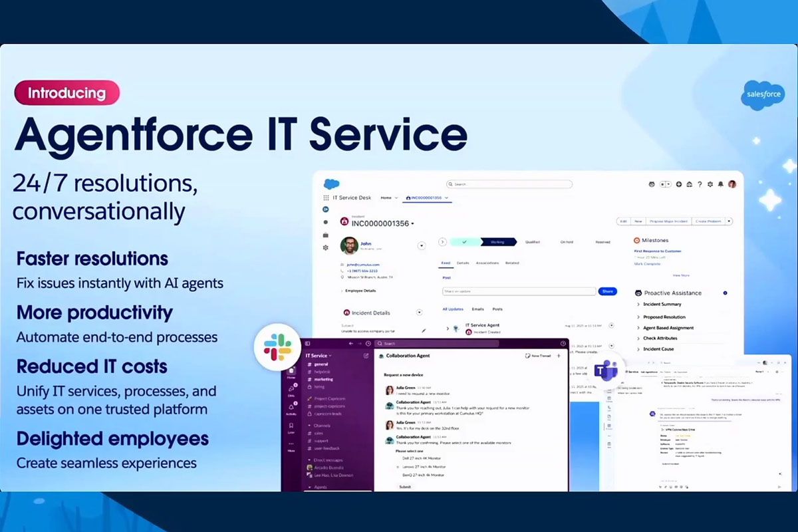
Task: Open the Salesforce App Launcher waffle icon
Action: tap(325, 198)
